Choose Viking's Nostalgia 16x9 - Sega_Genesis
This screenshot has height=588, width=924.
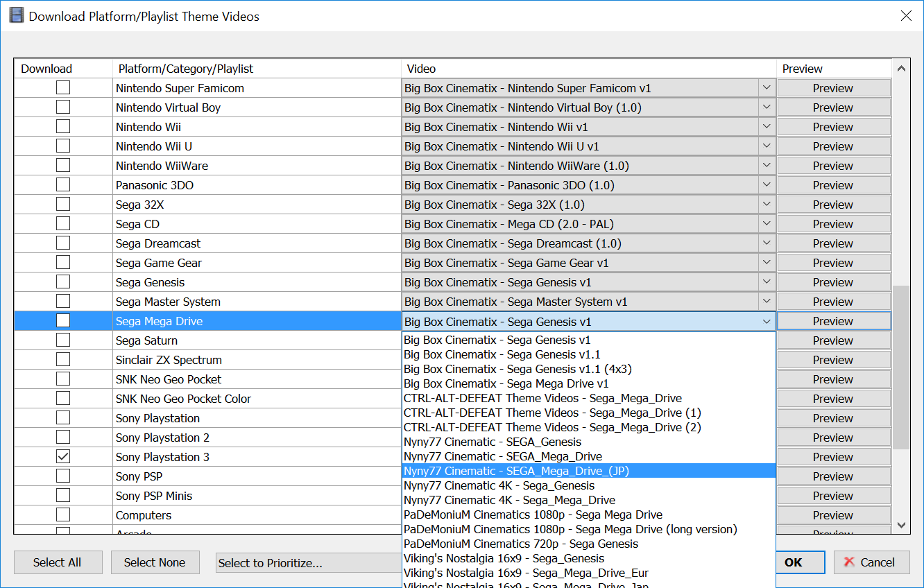(x=589, y=558)
